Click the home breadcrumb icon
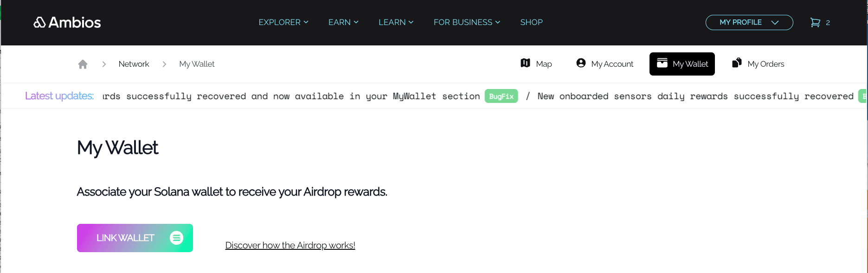The image size is (868, 273). click(x=83, y=63)
